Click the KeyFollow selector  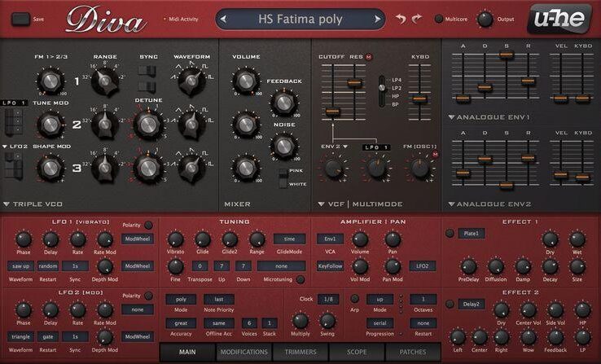330,266
